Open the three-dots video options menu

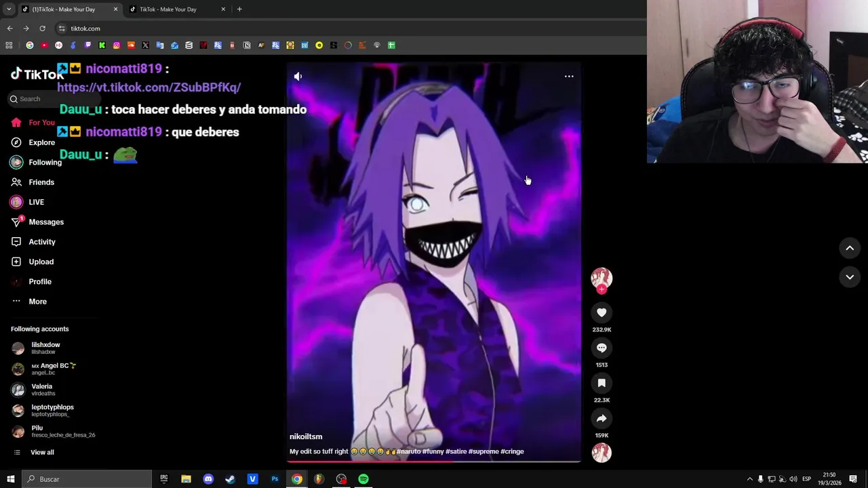pos(569,77)
